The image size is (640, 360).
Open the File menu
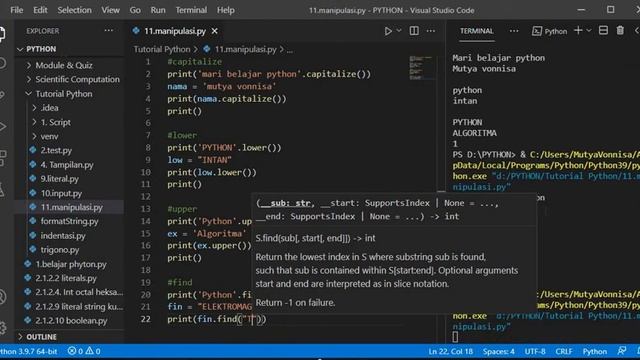click(x=17, y=10)
